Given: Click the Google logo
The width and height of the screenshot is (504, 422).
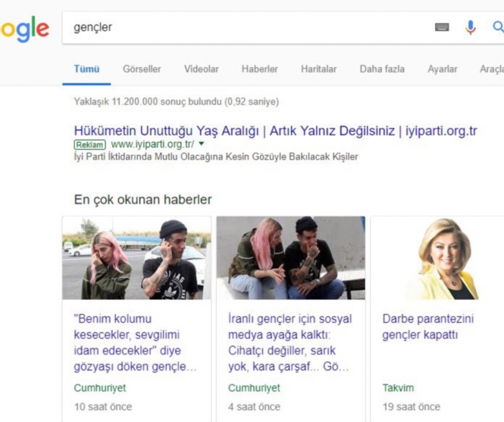Looking at the screenshot, I should click(24, 29).
